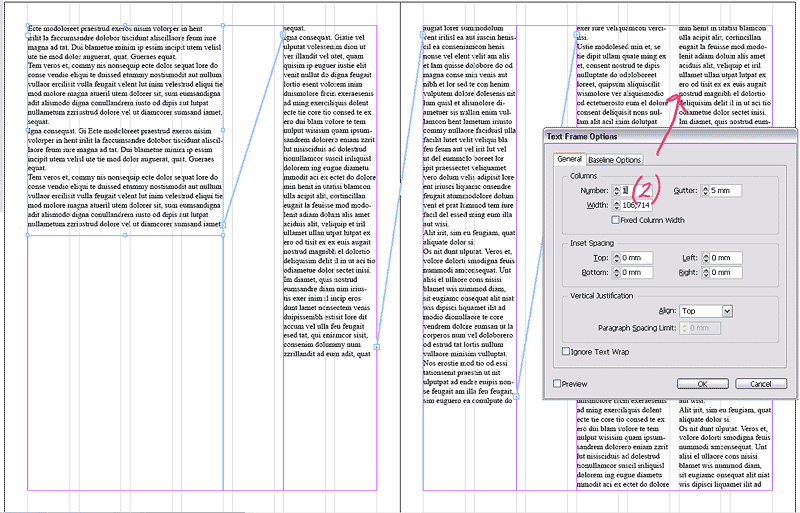Confirm the dialog with OK
800x513 pixels.
(x=703, y=384)
